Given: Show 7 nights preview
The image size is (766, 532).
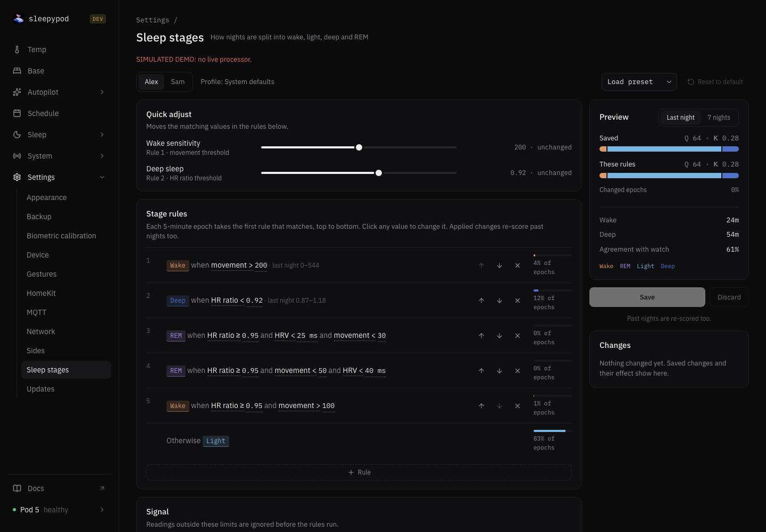Looking at the screenshot, I should click(x=719, y=118).
